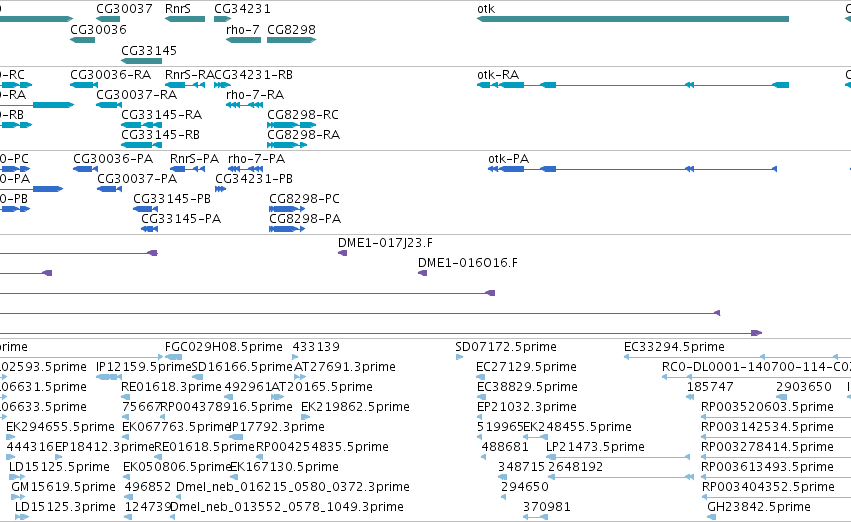Select the RnrS-RA transcript
Image resolution: width=851 pixels, height=522 pixels.
pos(185,85)
